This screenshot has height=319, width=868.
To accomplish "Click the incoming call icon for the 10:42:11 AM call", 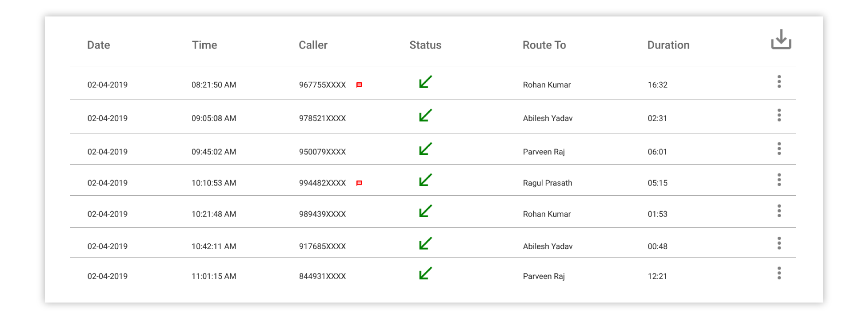I will 425,242.
